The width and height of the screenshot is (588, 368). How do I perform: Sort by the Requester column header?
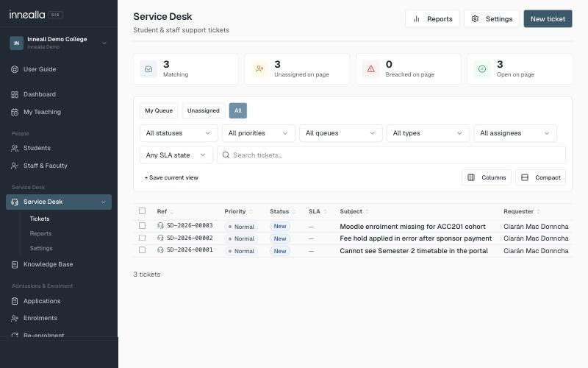[522, 212]
